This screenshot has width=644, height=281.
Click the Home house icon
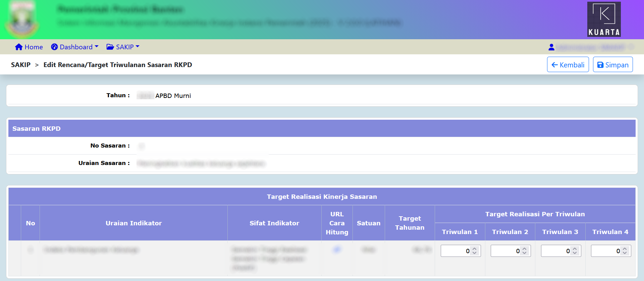(19, 47)
